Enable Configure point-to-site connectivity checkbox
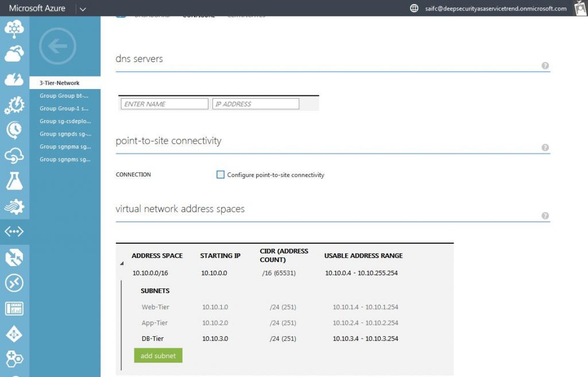Screen dimensions: 588x377 coord(220,175)
